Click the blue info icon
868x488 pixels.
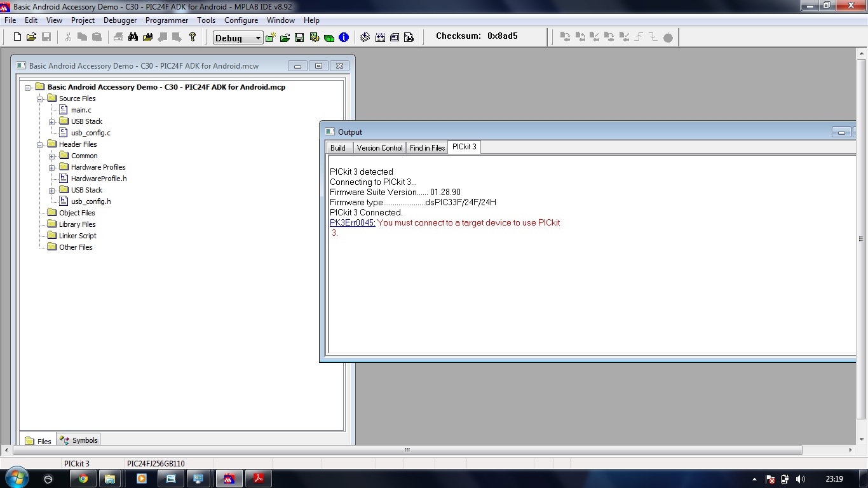pos(344,37)
